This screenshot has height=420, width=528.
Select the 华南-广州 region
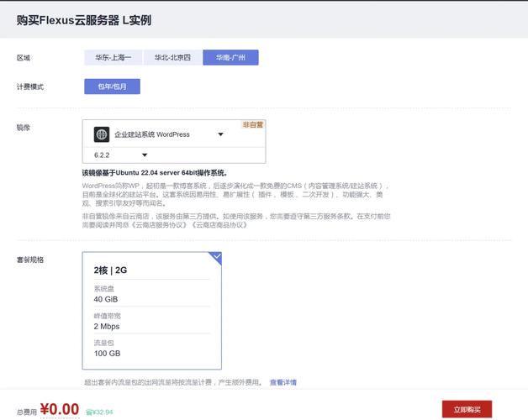pyautogui.click(x=230, y=58)
